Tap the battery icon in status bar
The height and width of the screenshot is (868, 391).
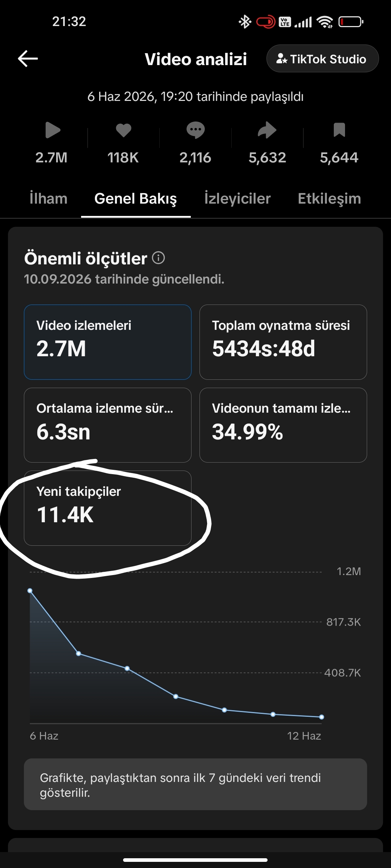click(x=351, y=22)
